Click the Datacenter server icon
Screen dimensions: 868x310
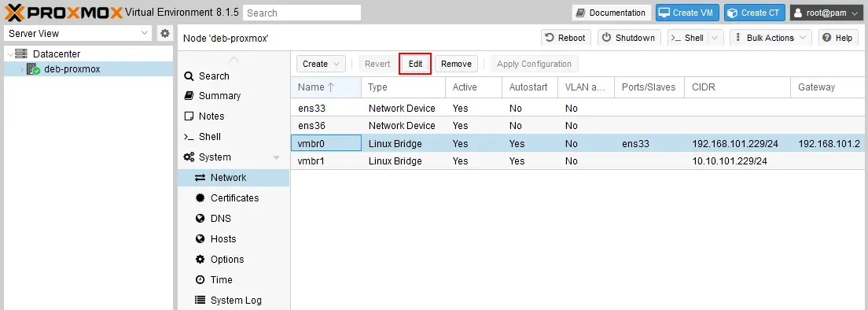[21, 54]
